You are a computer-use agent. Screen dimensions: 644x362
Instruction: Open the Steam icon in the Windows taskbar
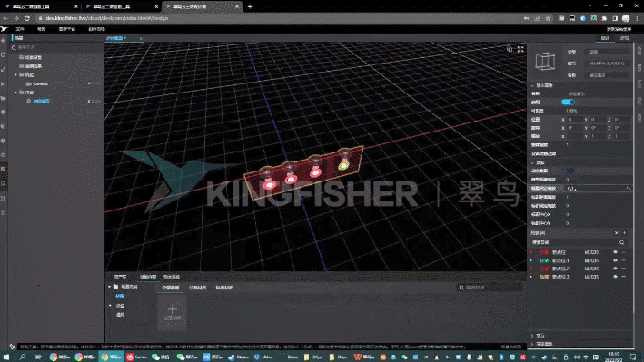[x=232, y=357]
